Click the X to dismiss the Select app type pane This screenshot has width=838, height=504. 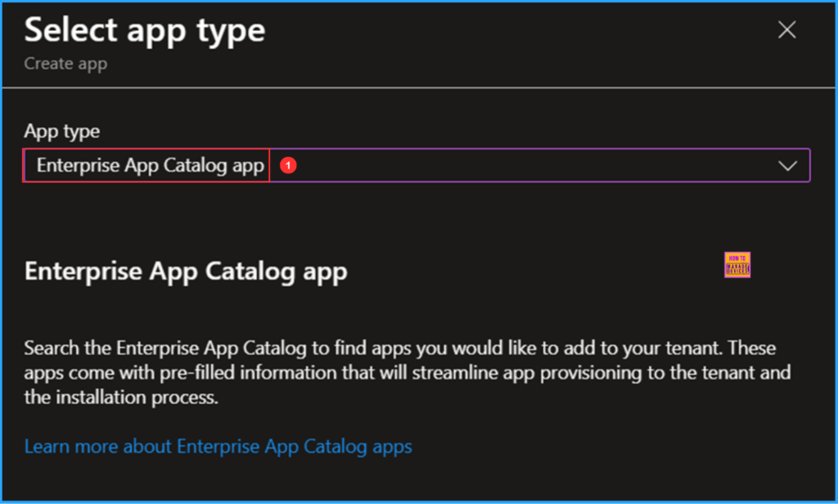point(786,29)
